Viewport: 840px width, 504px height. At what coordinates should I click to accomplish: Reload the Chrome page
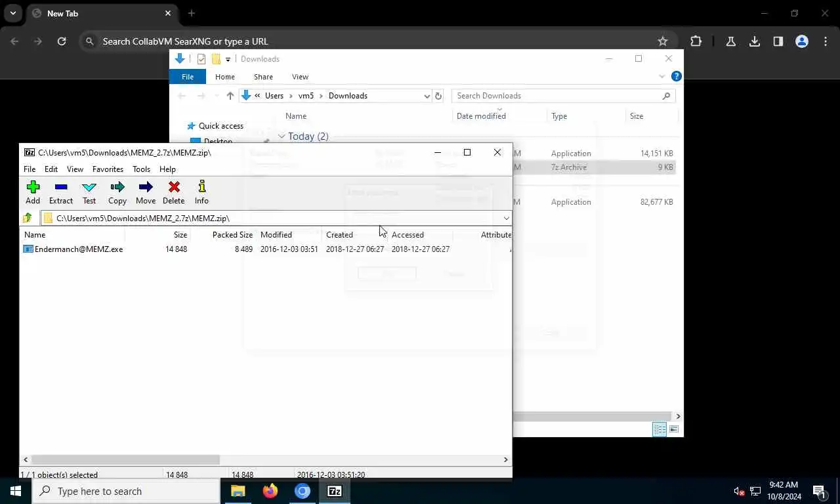pos(62,41)
